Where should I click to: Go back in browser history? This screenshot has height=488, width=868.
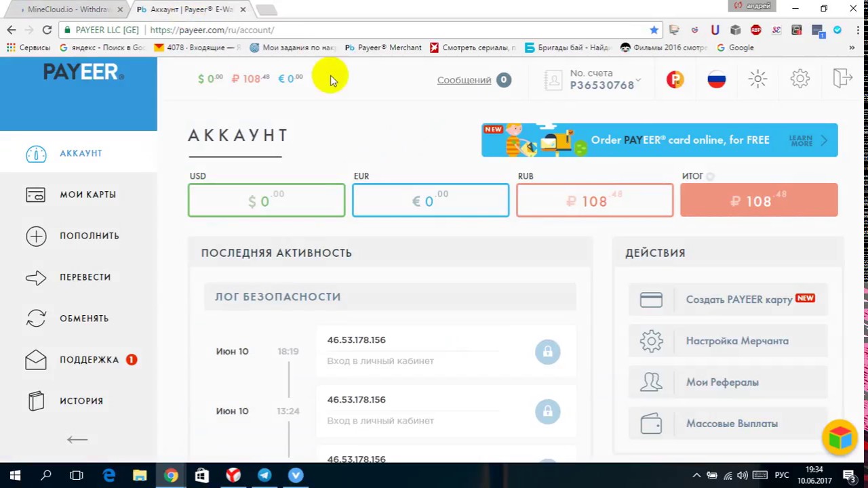click(x=12, y=30)
